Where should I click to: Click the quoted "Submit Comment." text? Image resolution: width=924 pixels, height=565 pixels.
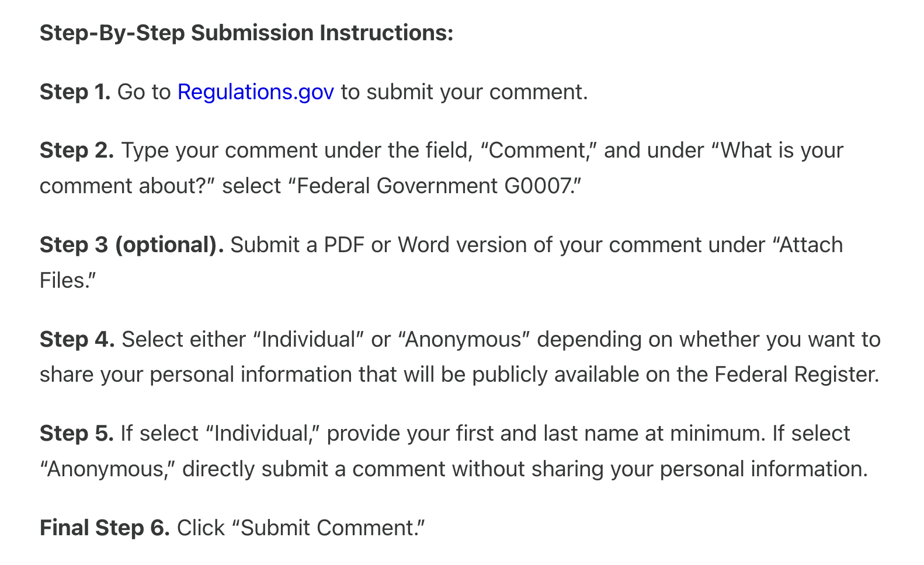click(x=329, y=528)
